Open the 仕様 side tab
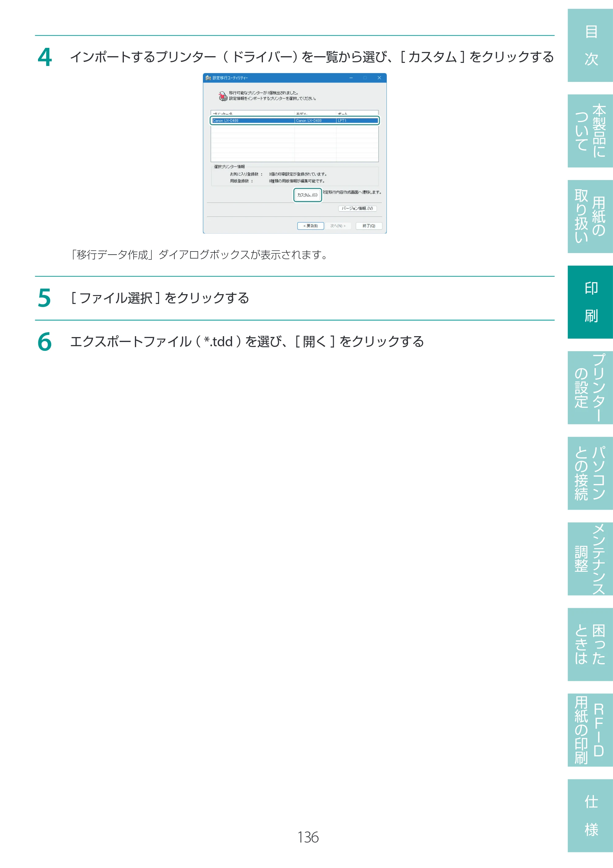 (x=590, y=816)
